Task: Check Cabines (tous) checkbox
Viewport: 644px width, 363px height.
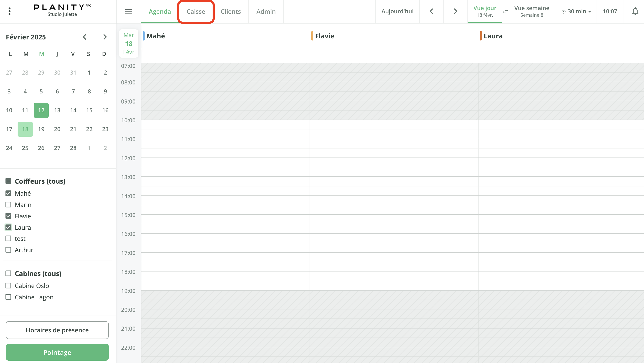Action: click(x=8, y=273)
